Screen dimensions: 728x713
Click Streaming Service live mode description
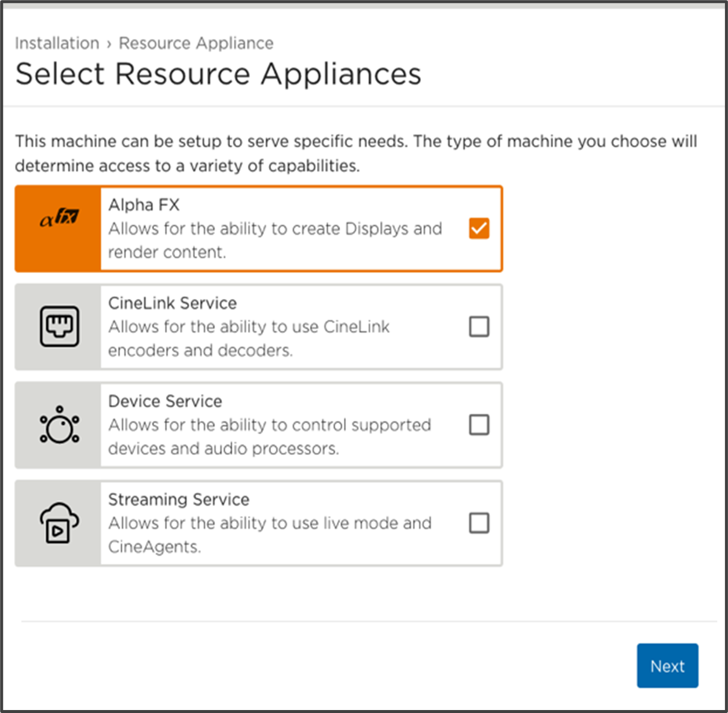(x=269, y=535)
